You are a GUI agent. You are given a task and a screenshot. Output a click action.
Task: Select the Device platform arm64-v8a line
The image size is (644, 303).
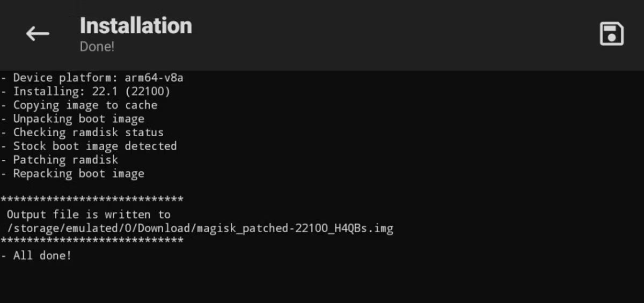click(92, 77)
